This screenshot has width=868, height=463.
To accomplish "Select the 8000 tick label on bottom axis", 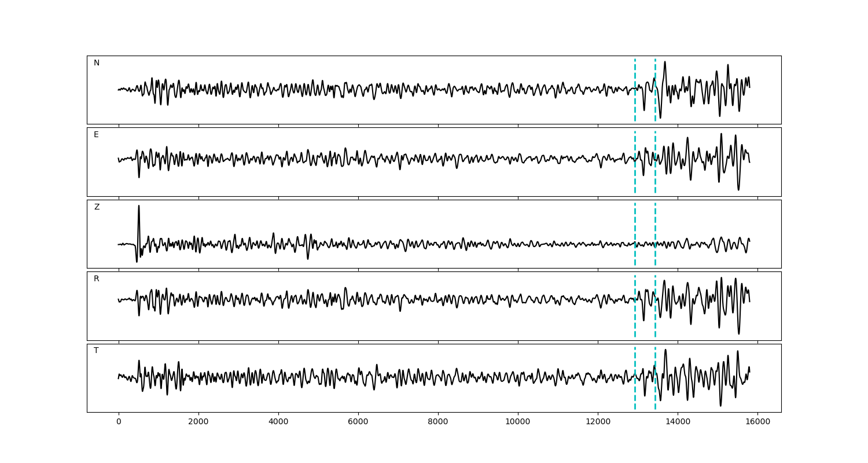I will click(438, 422).
